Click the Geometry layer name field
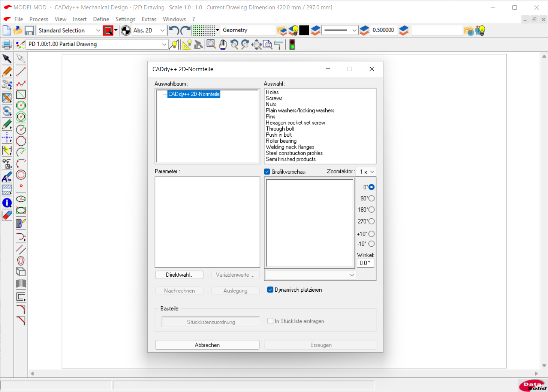548x392 pixels. 248,30
